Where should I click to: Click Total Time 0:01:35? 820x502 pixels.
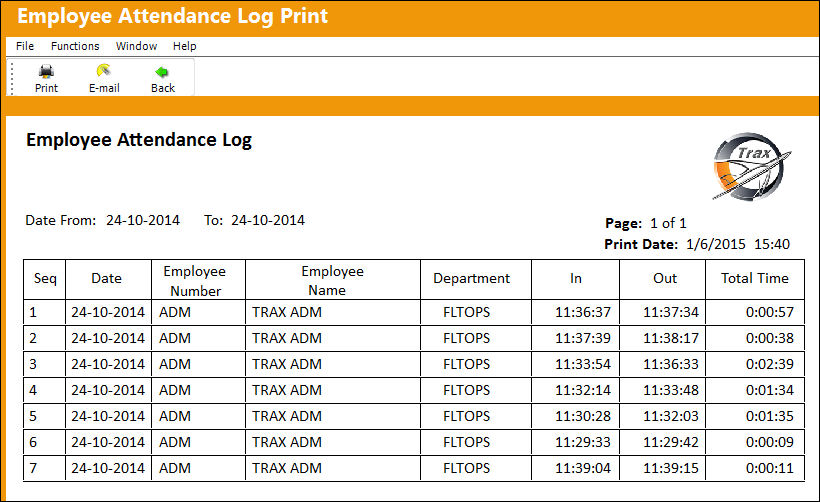click(x=770, y=416)
